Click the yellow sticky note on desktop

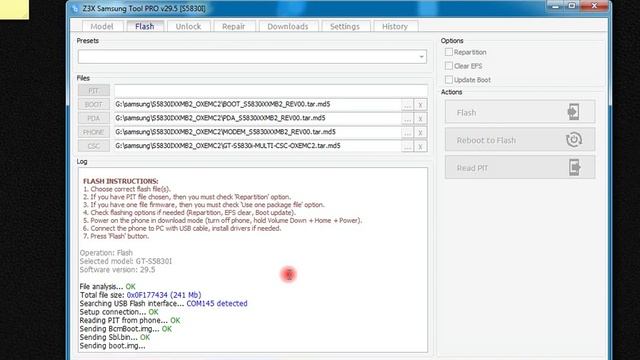coord(14,9)
